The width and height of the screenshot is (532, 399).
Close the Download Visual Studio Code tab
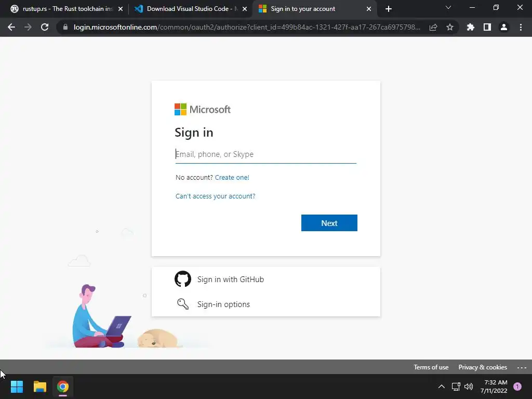(245, 9)
